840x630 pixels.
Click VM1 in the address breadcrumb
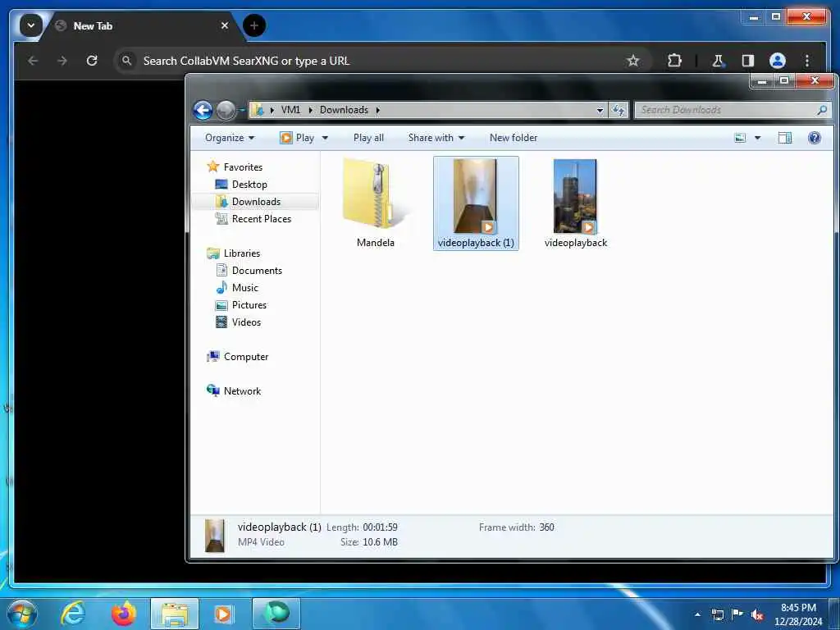coord(290,110)
